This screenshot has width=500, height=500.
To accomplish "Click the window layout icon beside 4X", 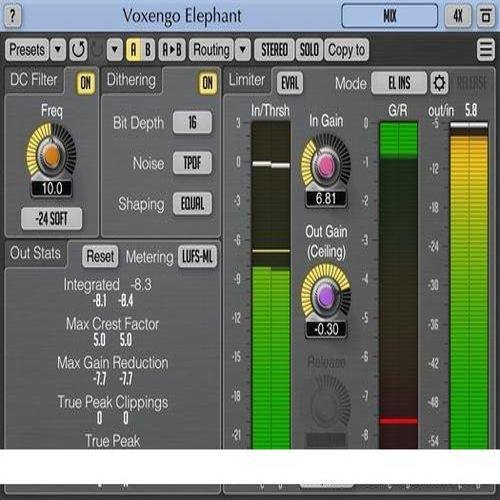I will pyautogui.click(x=486, y=16).
